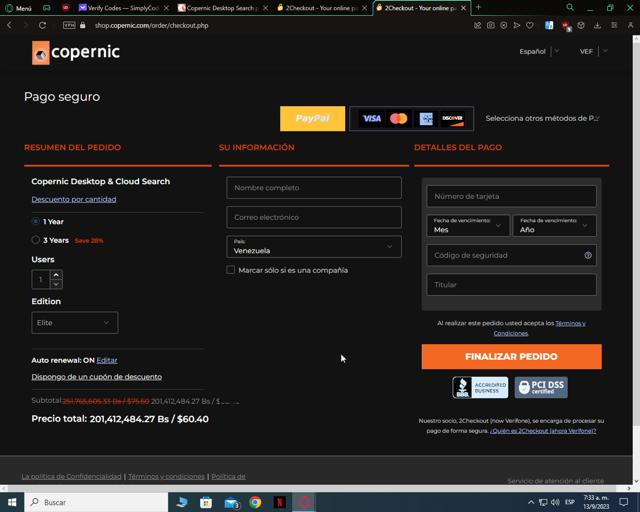Image resolution: width=640 pixels, height=512 pixels.
Task: Click the 'Código de seguridad' field
Action: pyautogui.click(x=511, y=255)
